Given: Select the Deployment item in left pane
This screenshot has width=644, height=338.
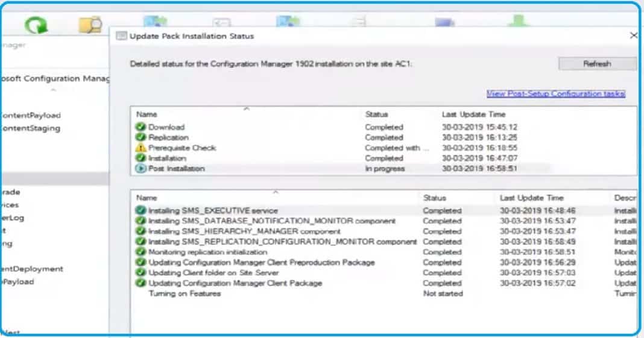Looking at the screenshot, I should pyautogui.click(x=33, y=269).
